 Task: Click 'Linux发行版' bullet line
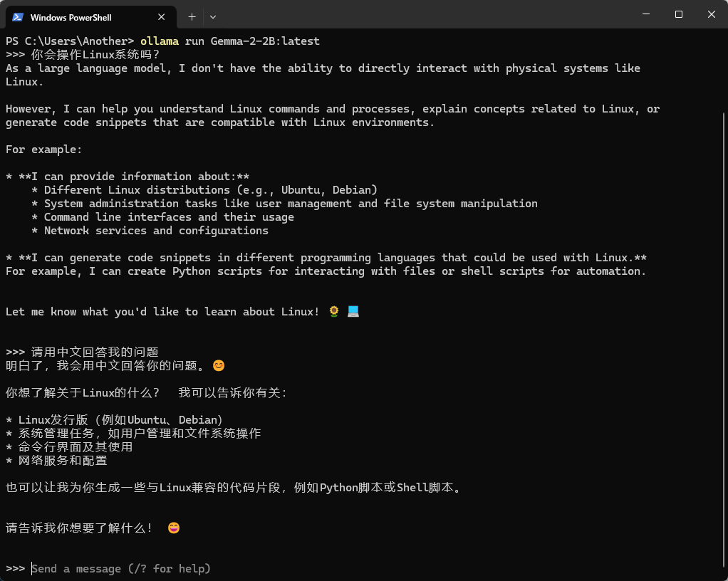(115, 420)
